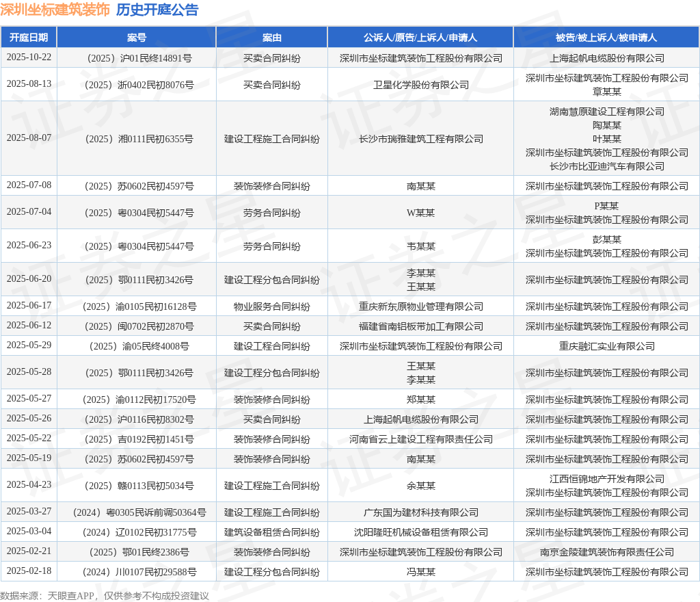Image resolution: width=700 pixels, height=602 pixels.
Task: Click defendant P某某
Action: [x=606, y=206]
